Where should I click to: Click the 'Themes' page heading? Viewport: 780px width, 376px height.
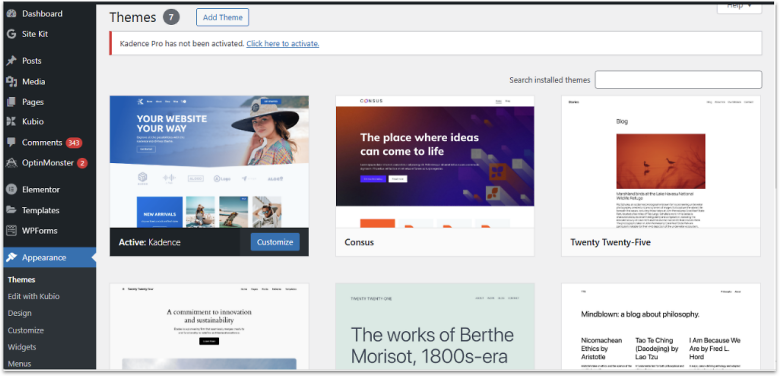click(133, 17)
